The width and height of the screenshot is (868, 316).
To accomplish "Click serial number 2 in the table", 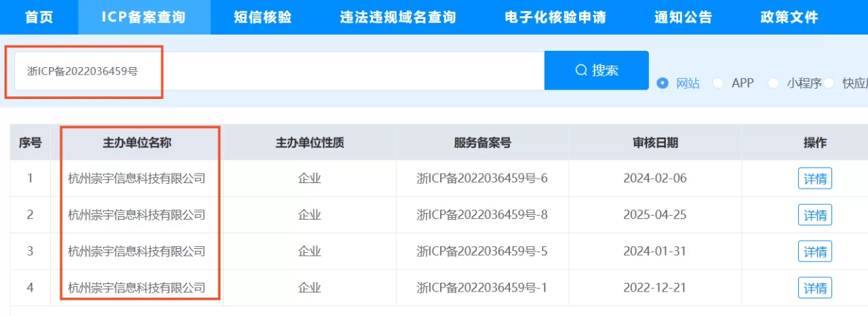I will (x=30, y=215).
